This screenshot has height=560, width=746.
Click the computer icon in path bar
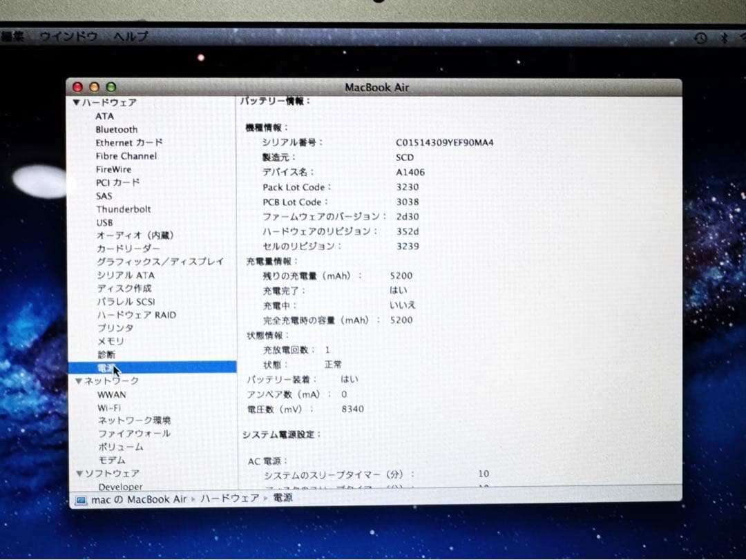tap(82, 500)
